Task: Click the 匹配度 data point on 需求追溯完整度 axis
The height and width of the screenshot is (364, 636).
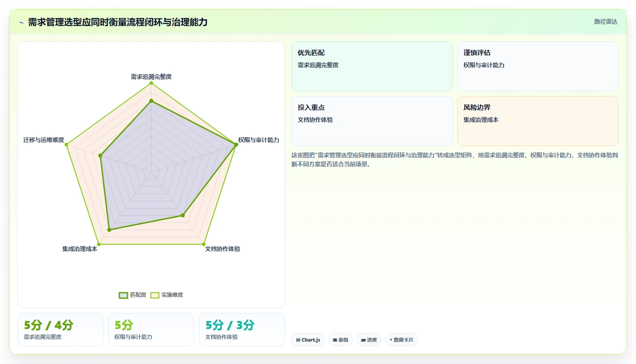Action: [151, 100]
